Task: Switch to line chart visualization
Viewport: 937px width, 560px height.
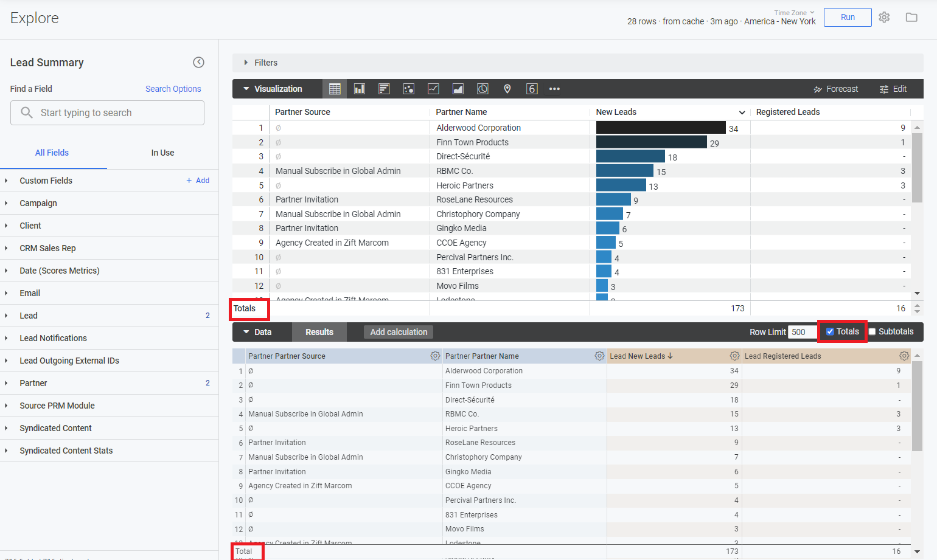Action: pos(433,89)
